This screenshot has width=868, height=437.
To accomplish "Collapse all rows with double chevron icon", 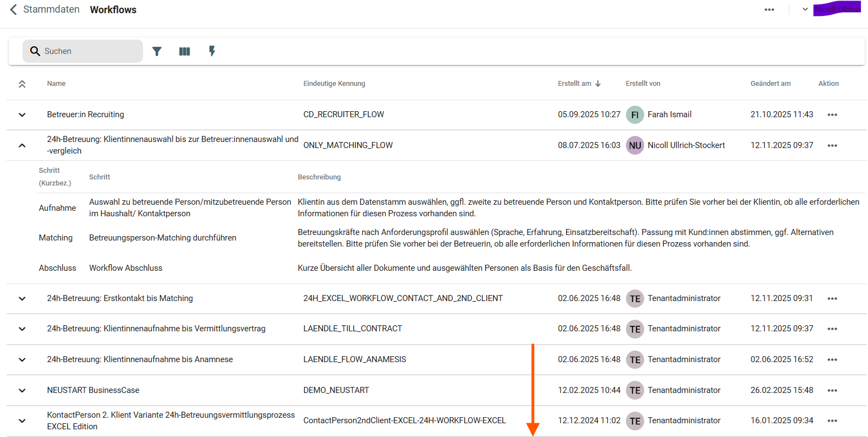I will click(x=22, y=84).
